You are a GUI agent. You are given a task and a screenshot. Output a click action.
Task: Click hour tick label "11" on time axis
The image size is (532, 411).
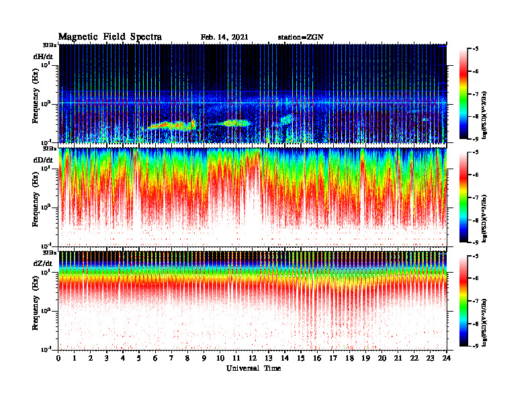click(x=236, y=359)
